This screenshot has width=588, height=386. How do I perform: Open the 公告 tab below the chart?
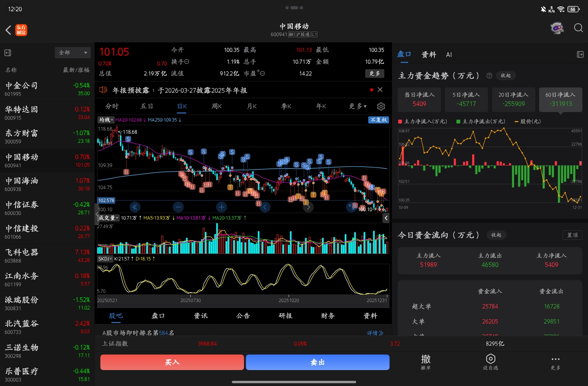(x=243, y=316)
